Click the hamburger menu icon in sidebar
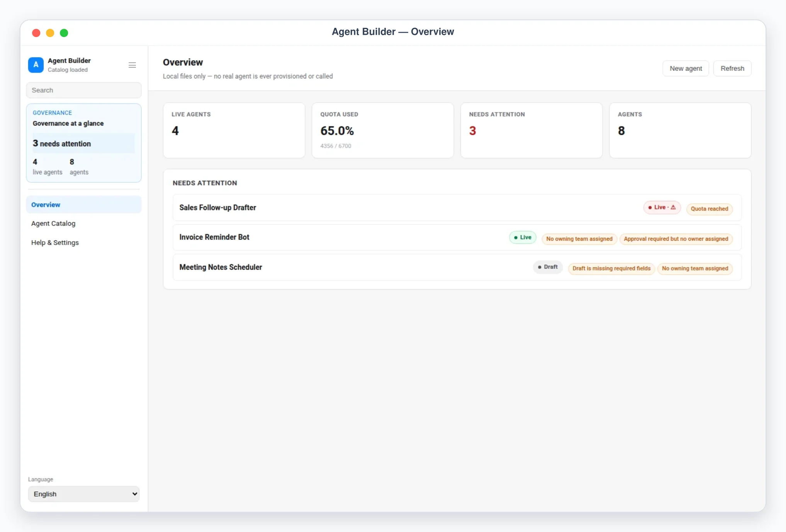786x532 pixels. point(132,65)
